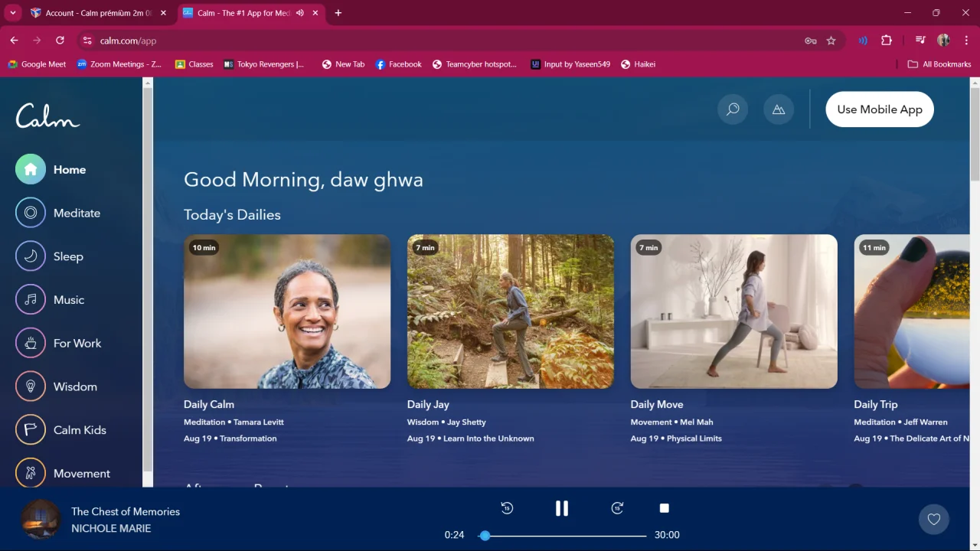Open the Daily Jay thumbnail
Image resolution: width=980 pixels, height=551 pixels.
pyautogui.click(x=511, y=311)
